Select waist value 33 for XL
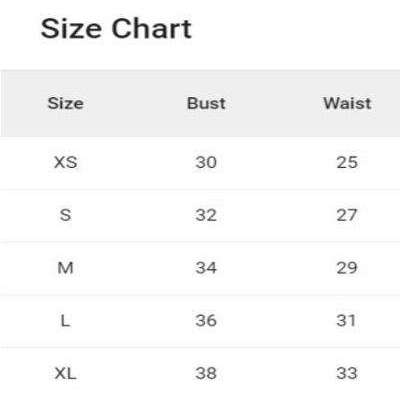This screenshot has width=400, height=400. [347, 373]
